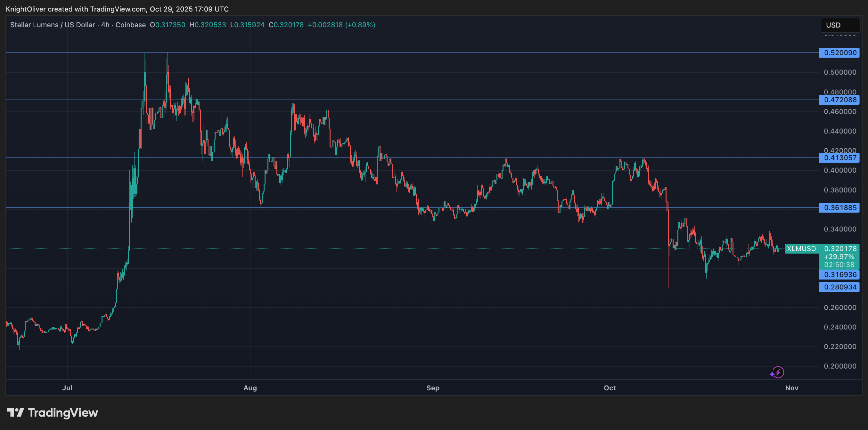Viewport: 868px width, 430px height.
Task: Click the XLMUSD symbol price tag
Action: (801, 248)
